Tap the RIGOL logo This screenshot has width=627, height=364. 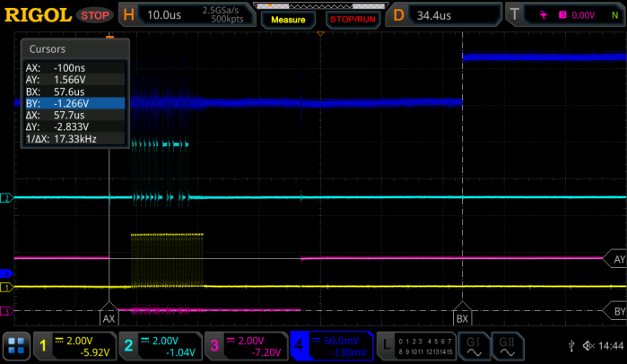point(38,15)
